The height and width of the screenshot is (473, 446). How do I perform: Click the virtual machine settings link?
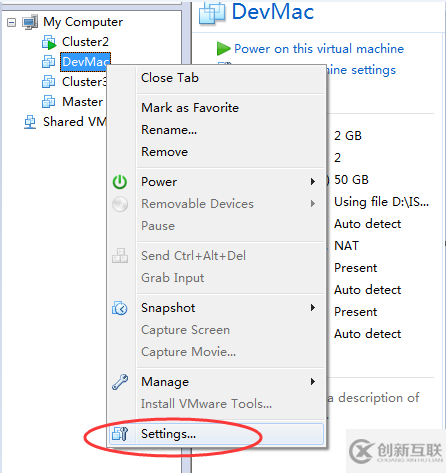point(361,70)
